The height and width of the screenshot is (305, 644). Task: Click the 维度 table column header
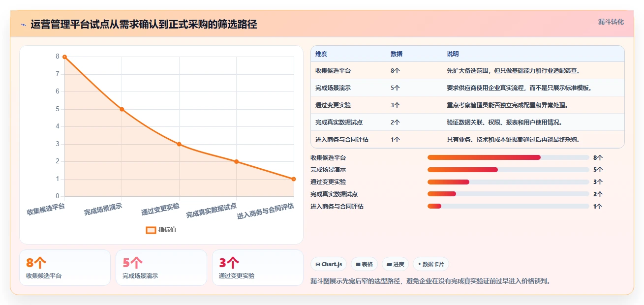321,54
